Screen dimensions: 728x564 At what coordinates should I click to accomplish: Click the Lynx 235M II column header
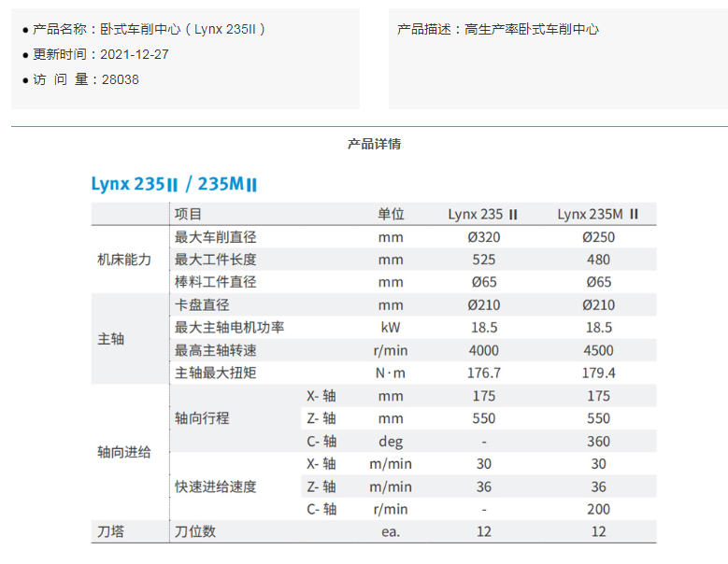tap(598, 214)
